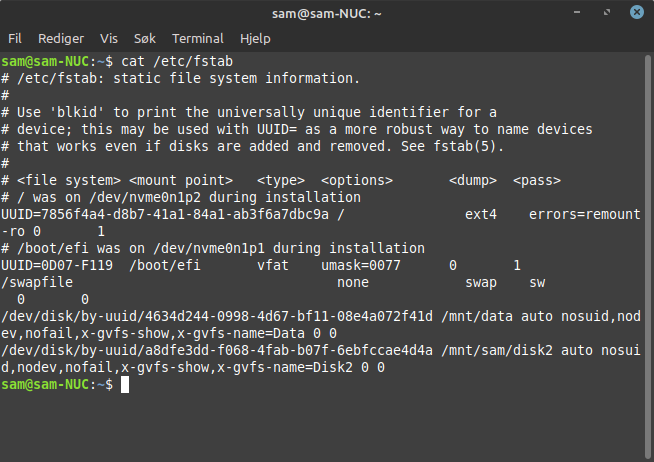Open the Søk menu

[145, 39]
